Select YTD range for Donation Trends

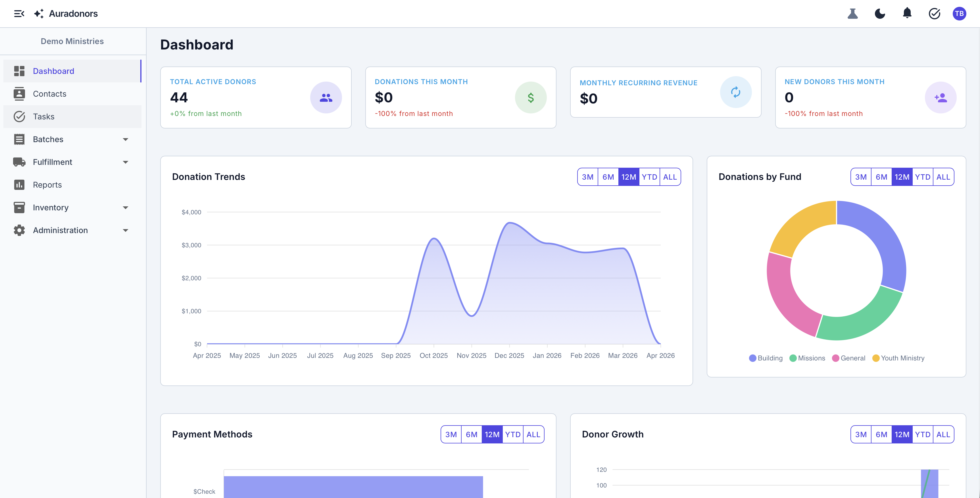(x=650, y=177)
